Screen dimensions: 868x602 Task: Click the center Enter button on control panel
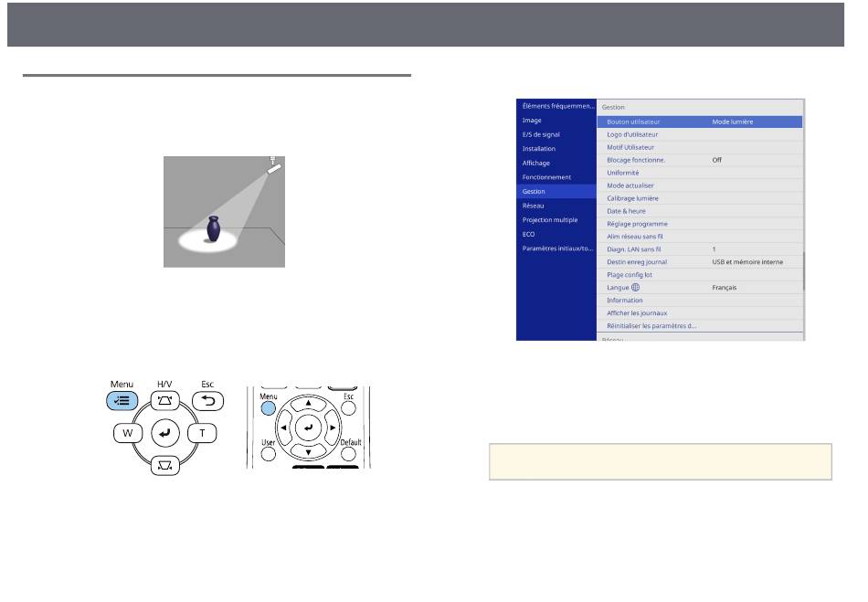point(165,433)
